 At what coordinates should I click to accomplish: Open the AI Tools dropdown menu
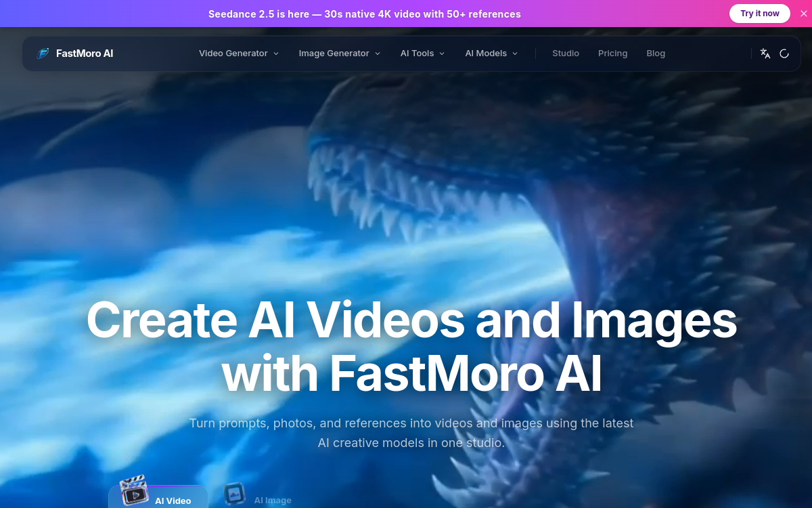point(423,54)
